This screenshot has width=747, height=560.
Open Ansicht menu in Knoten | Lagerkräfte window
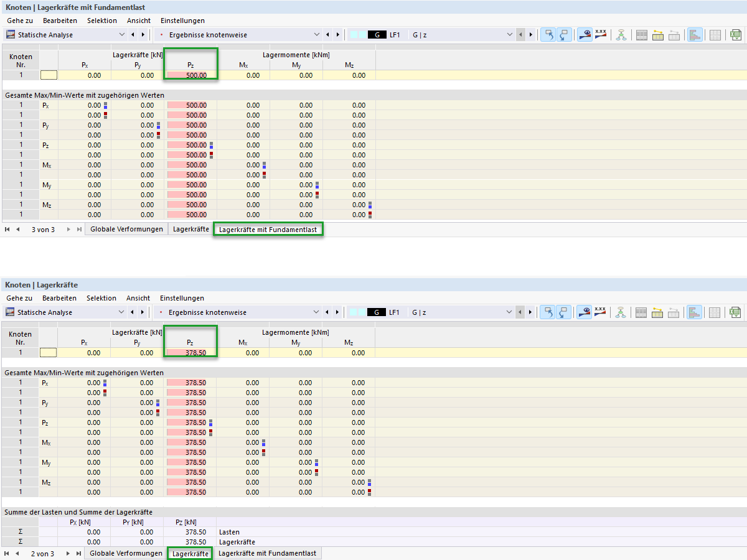click(x=138, y=298)
